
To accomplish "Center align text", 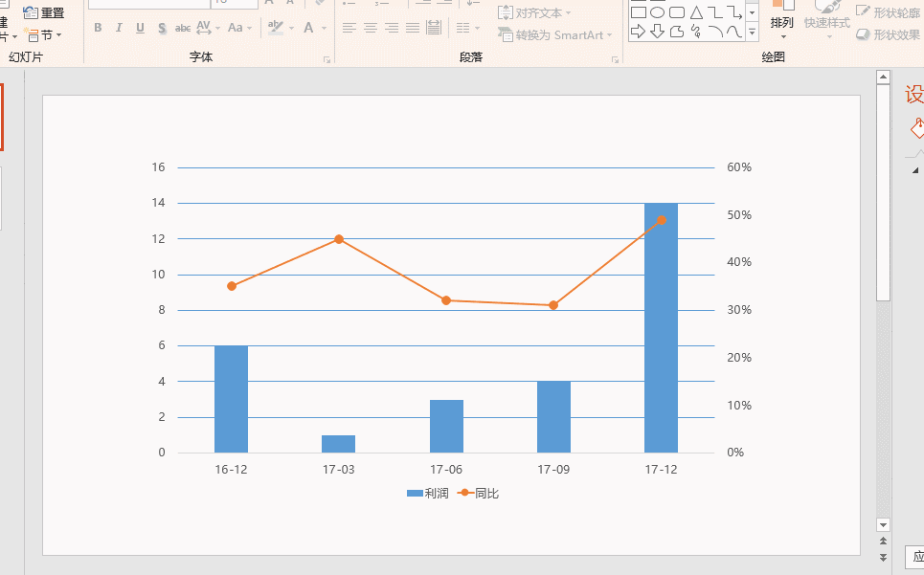I will click(x=371, y=28).
